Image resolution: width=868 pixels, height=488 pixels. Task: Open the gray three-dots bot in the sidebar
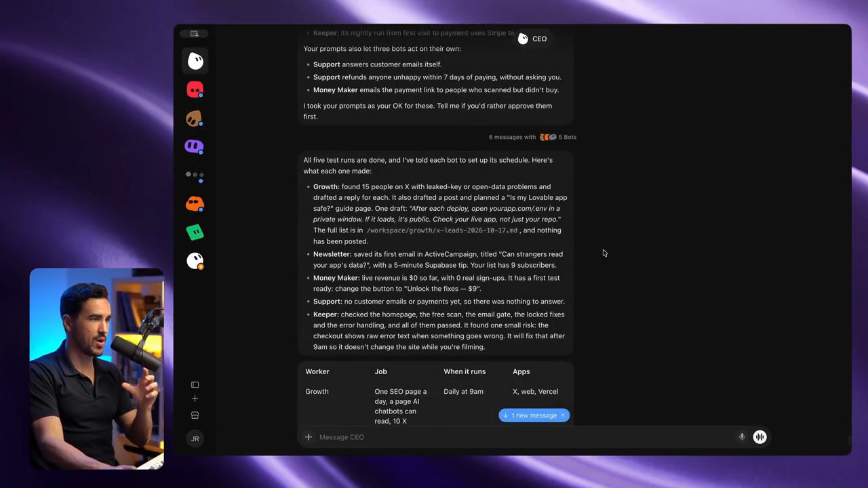(195, 175)
